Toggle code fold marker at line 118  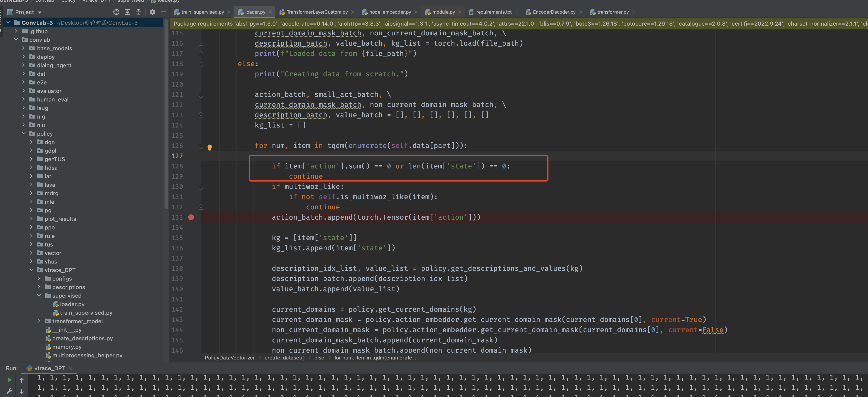[x=201, y=64]
